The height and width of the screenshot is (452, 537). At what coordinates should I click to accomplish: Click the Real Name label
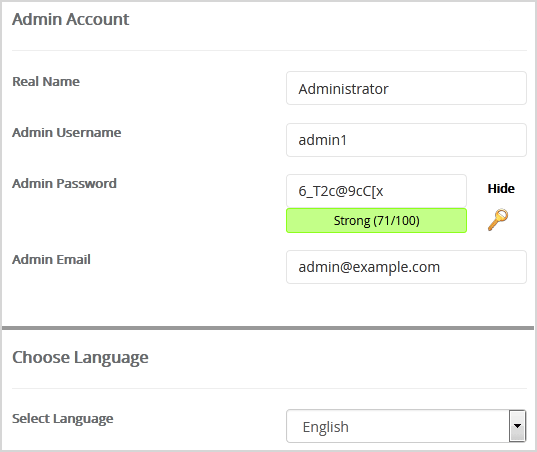click(x=46, y=81)
